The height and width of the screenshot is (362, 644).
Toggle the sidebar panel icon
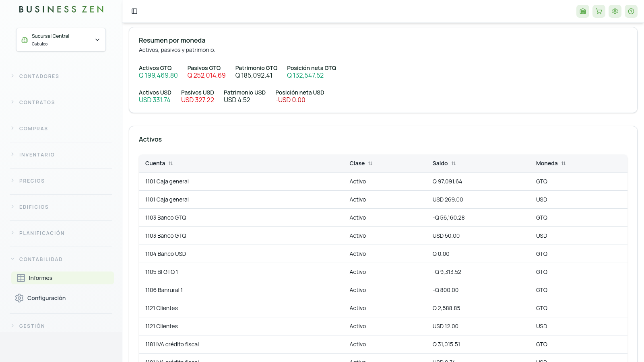coord(134,11)
